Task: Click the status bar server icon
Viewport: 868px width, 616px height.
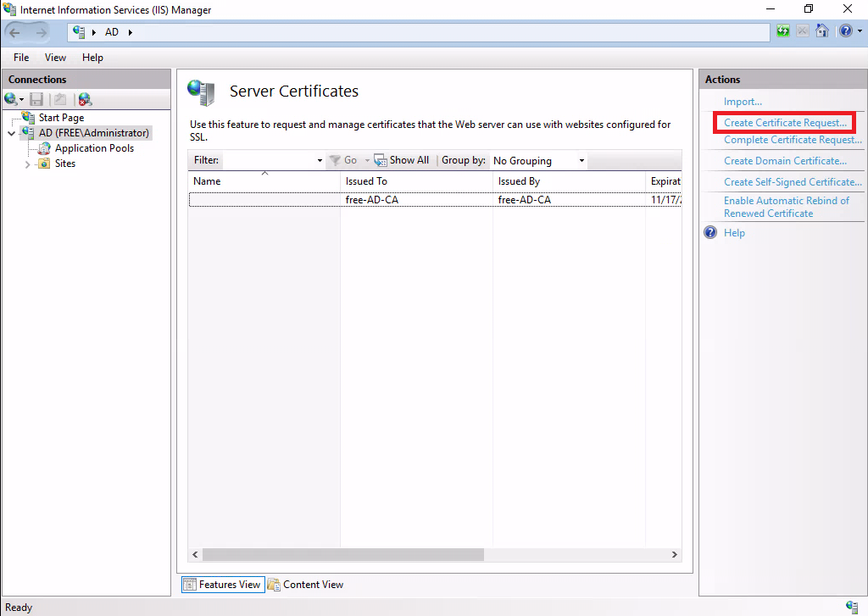Action: 852,608
